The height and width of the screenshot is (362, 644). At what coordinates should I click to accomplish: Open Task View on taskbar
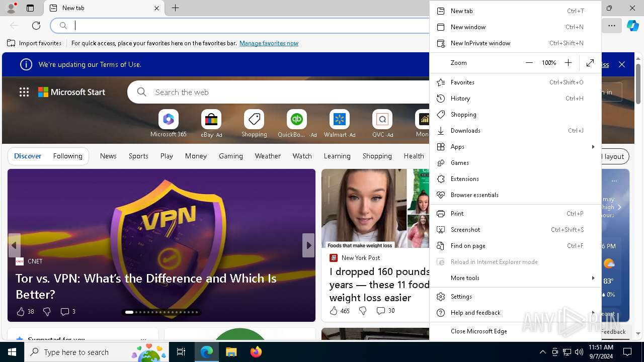pyautogui.click(x=181, y=352)
